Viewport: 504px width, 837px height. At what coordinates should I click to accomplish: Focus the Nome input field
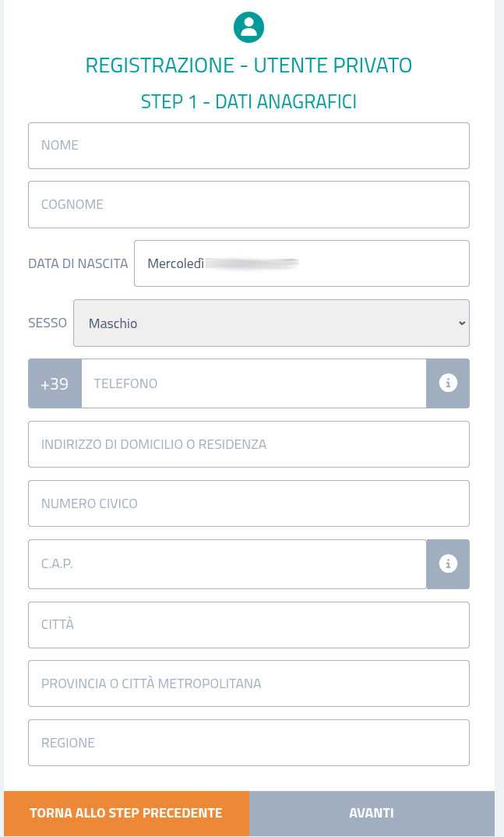[x=249, y=146]
